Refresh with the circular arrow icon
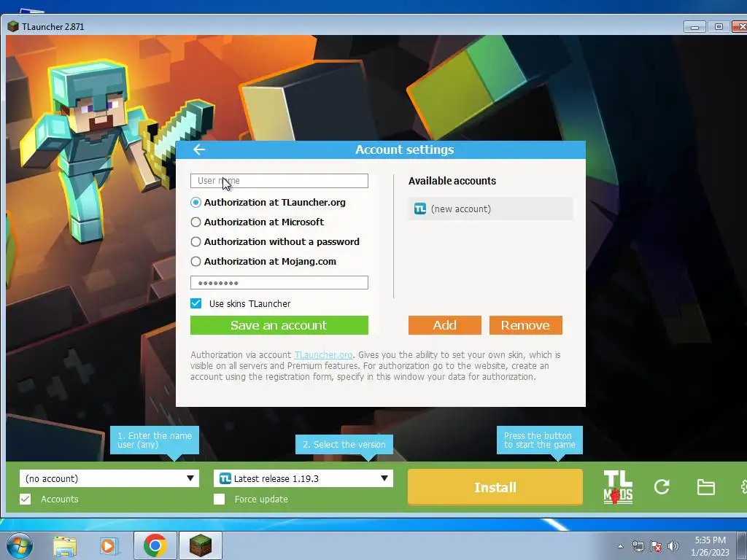The image size is (747, 560). click(x=662, y=486)
